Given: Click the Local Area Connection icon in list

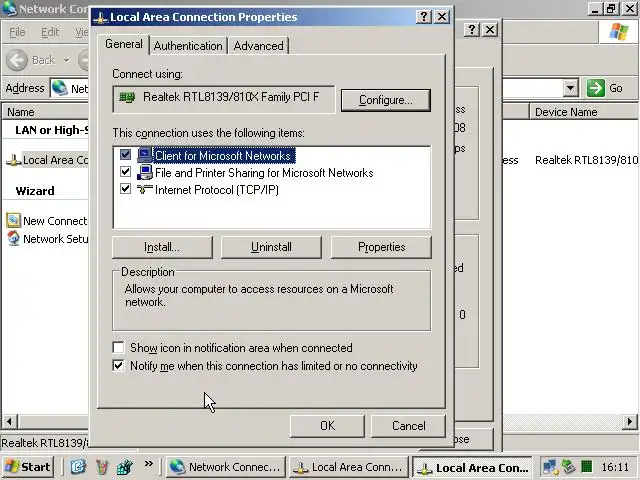Looking at the screenshot, I should point(13,160).
